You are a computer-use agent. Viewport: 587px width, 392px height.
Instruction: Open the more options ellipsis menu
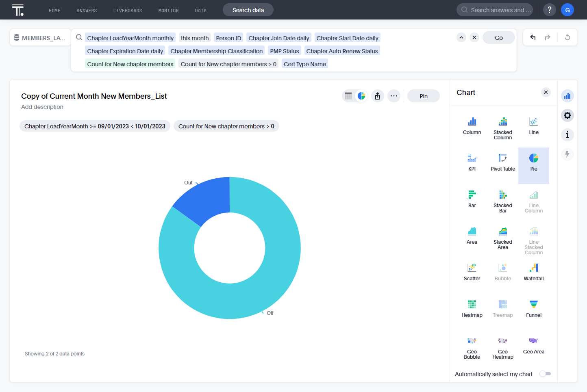[394, 96]
